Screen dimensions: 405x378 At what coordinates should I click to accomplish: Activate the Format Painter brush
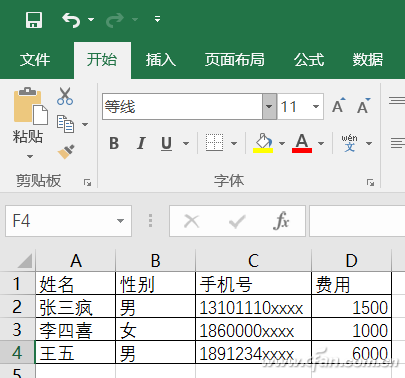tap(66, 152)
